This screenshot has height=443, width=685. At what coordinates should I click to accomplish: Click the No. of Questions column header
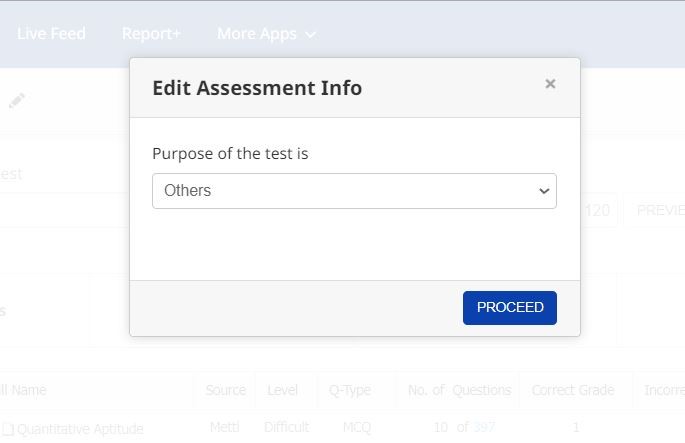point(459,390)
